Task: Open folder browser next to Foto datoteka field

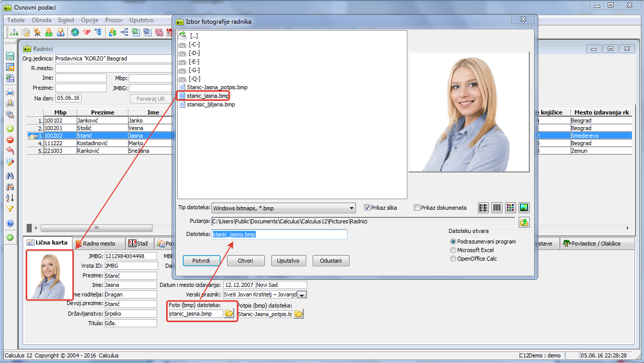Action: 229,314
